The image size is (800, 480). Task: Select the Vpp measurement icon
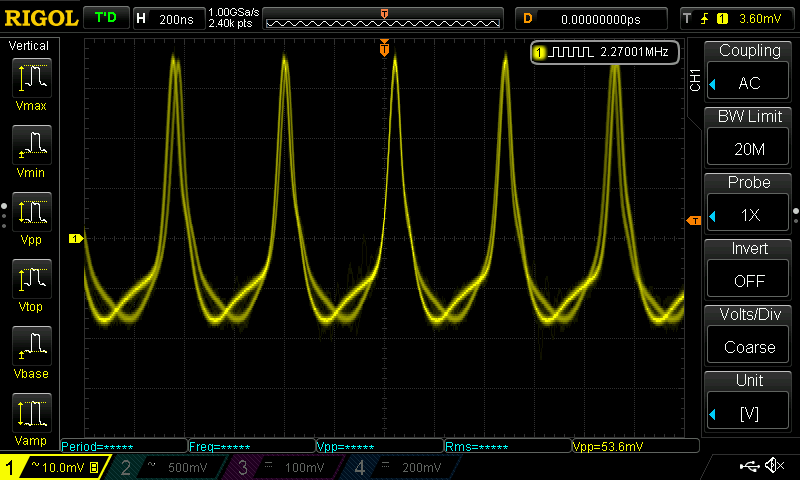[32, 212]
